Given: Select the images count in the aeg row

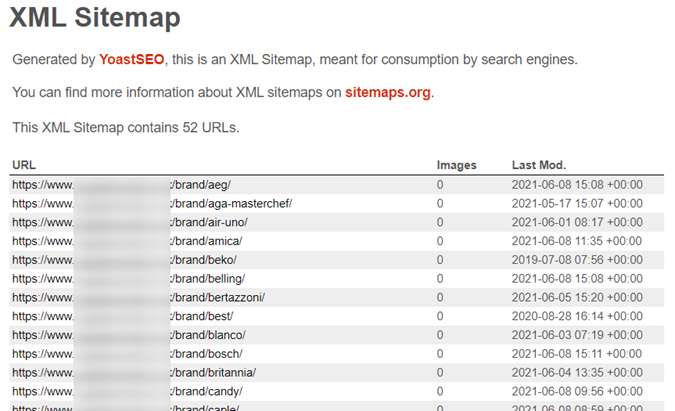Looking at the screenshot, I should (x=440, y=185).
